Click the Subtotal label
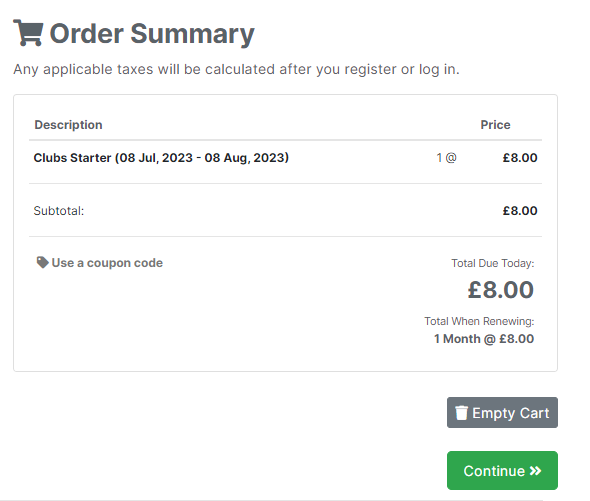The height and width of the screenshot is (501, 590). (x=59, y=211)
